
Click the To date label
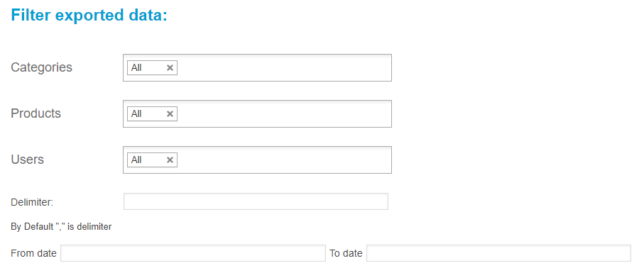[346, 253]
